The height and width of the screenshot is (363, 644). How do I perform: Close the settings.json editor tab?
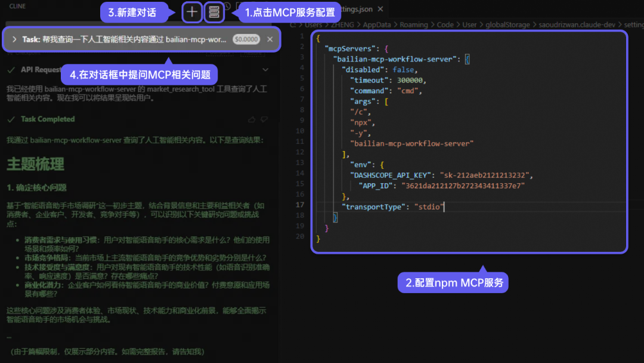coord(380,10)
